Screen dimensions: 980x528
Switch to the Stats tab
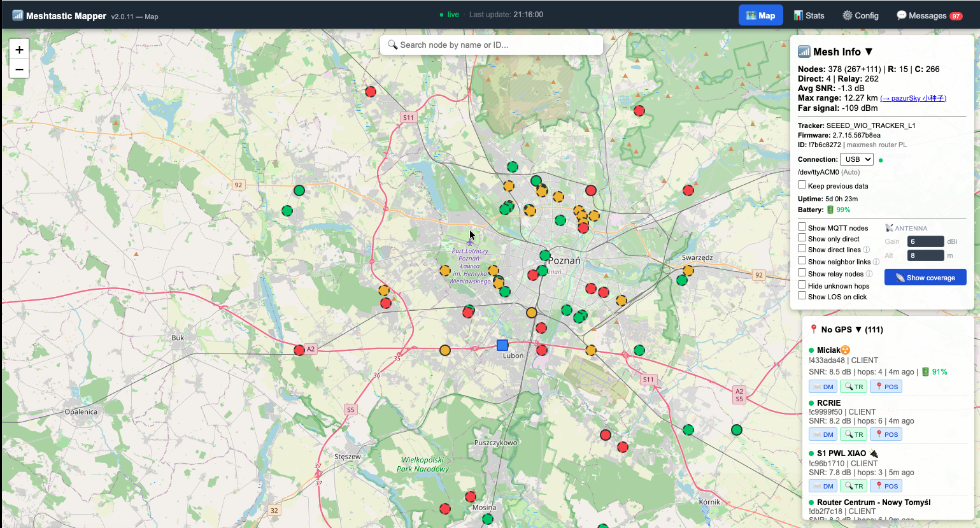pos(809,15)
